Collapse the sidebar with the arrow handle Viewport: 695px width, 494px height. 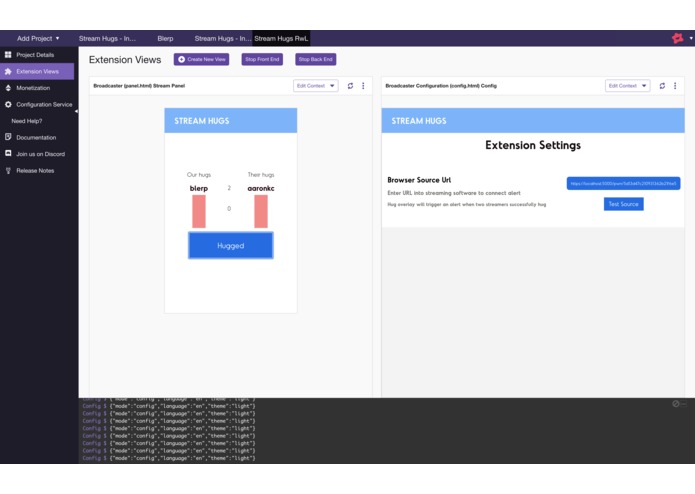tap(76, 111)
